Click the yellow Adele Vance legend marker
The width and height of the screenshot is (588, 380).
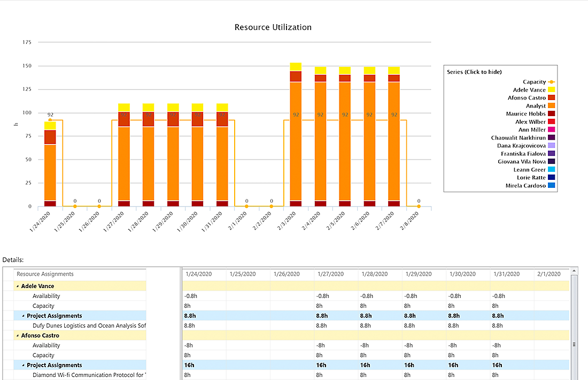tap(551, 90)
